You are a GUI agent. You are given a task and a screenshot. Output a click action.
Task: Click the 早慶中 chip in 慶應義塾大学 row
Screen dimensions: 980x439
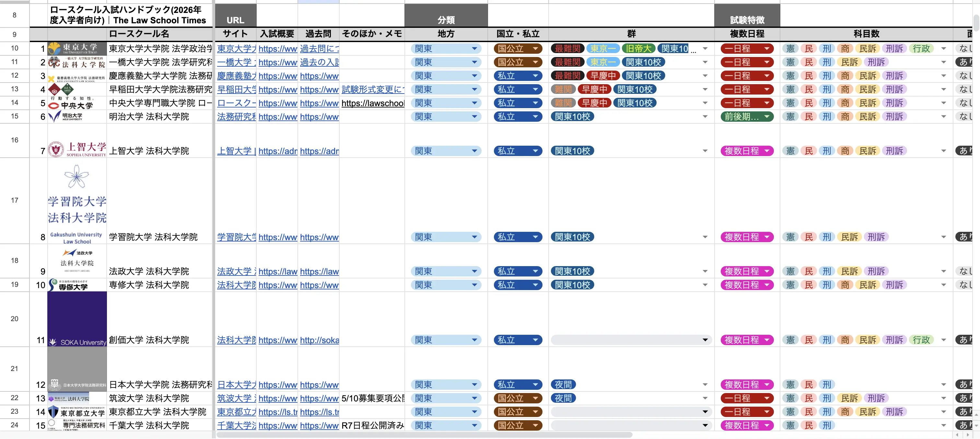(603, 76)
